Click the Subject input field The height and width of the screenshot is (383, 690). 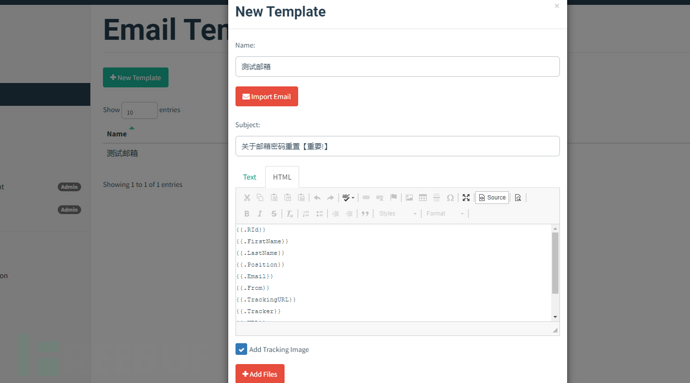pyautogui.click(x=397, y=146)
